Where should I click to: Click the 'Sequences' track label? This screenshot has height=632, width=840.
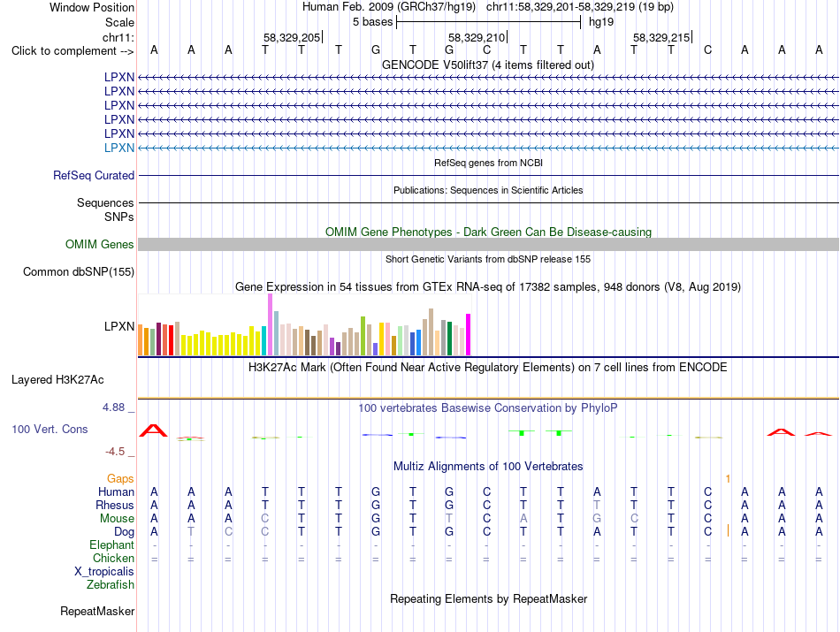tap(105, 203)
